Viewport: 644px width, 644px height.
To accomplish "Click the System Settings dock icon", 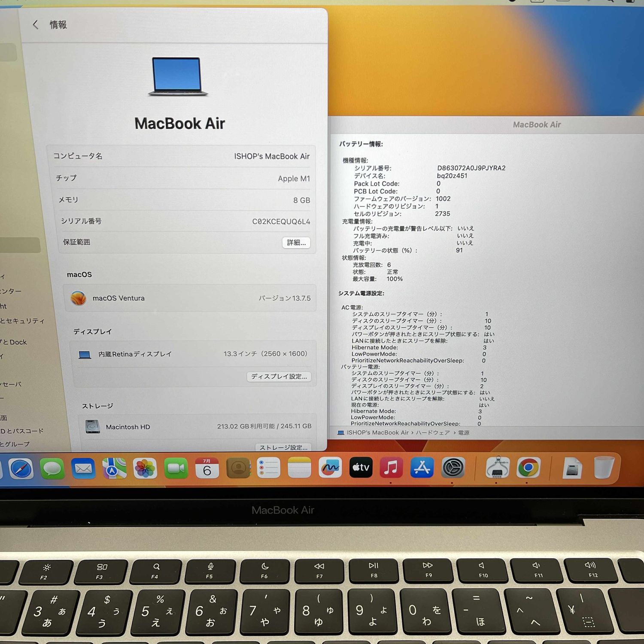I will pos(453,468).
